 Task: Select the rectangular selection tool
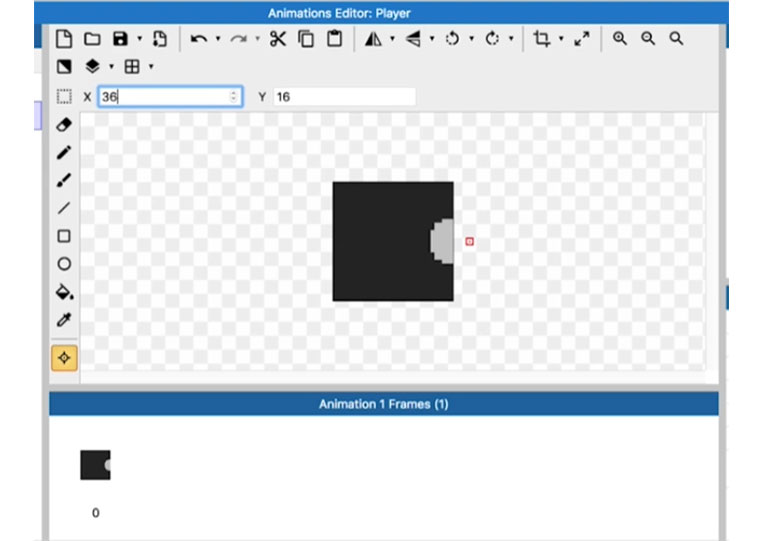coord(64,96)
